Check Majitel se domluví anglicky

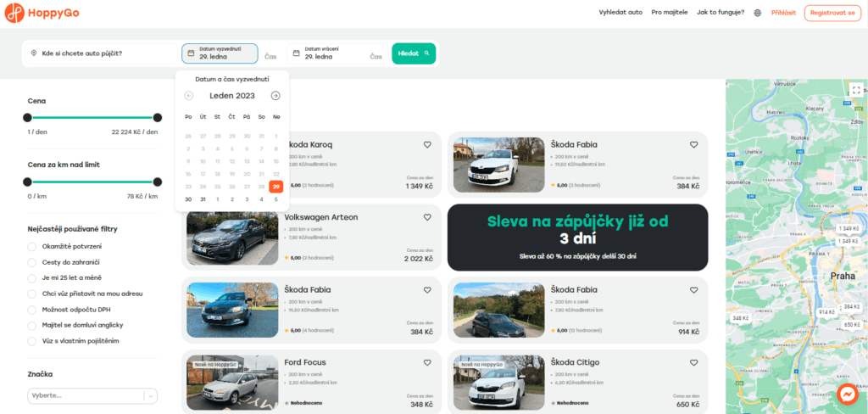pyautogui.click(x=31, y=325)
